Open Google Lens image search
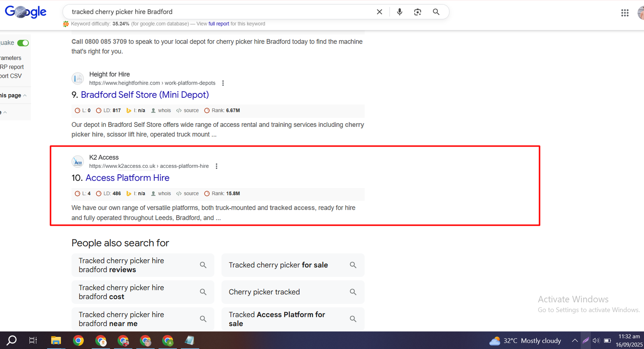The height and width of the screenshot is (349, 644). [x=417, y=12]
